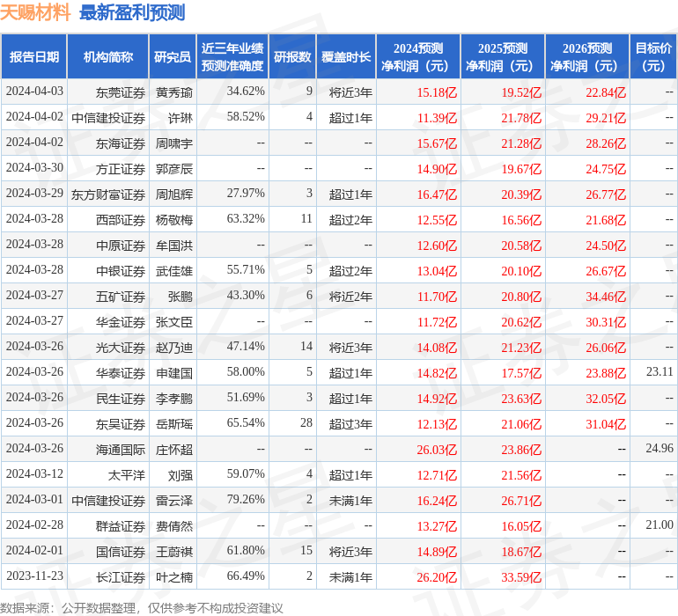Click target price 24.96
678x616 pixels.
pyautogui.click(x=660, y=448)
